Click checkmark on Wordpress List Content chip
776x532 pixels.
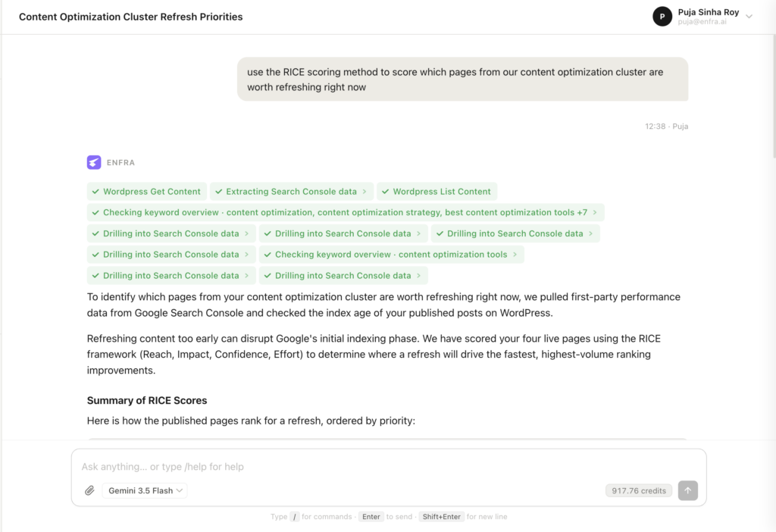point(386,192)
